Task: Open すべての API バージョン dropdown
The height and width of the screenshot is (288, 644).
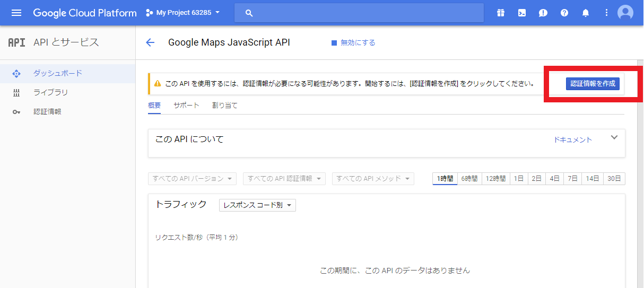Action: [x=193, y=179]
